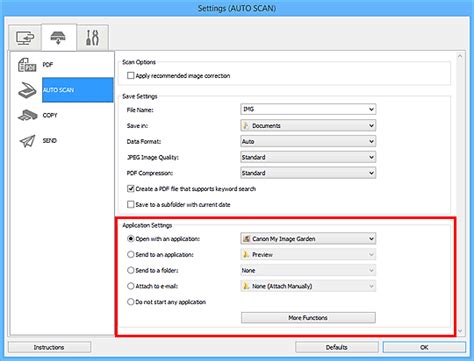Enable Save to a subfolder with current date
The width and height of the screenshot is (474, 361).
(x=131, y=204)
